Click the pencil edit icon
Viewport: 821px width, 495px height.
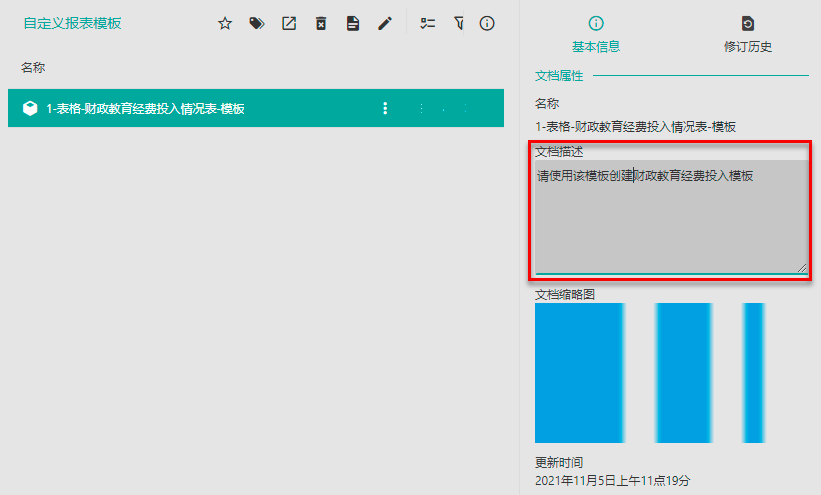[x=385, y=24]
